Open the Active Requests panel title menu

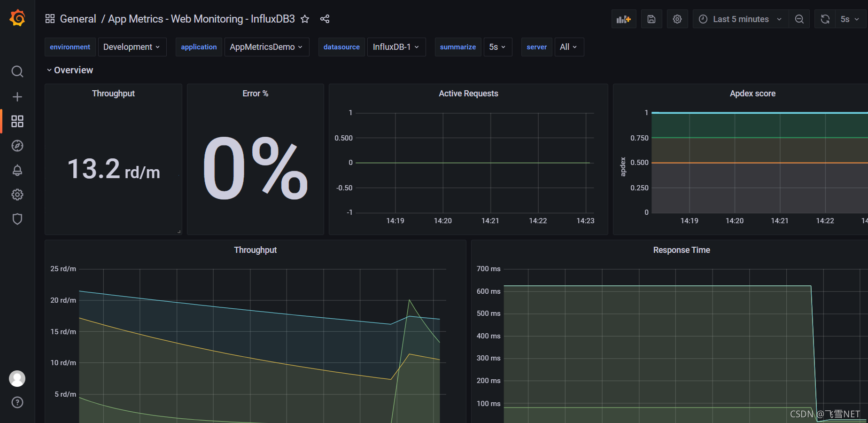468,94
